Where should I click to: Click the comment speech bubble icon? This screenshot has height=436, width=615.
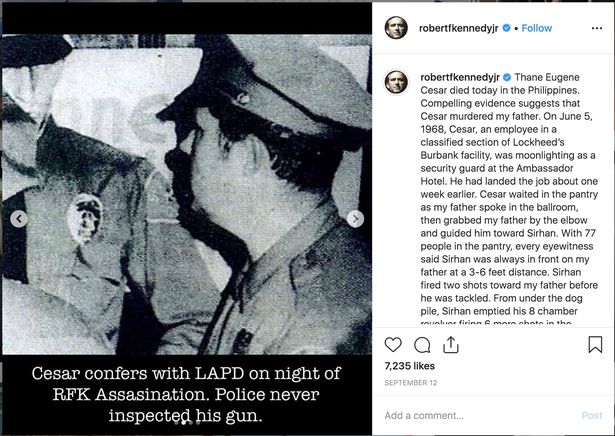tap(422, 345)
